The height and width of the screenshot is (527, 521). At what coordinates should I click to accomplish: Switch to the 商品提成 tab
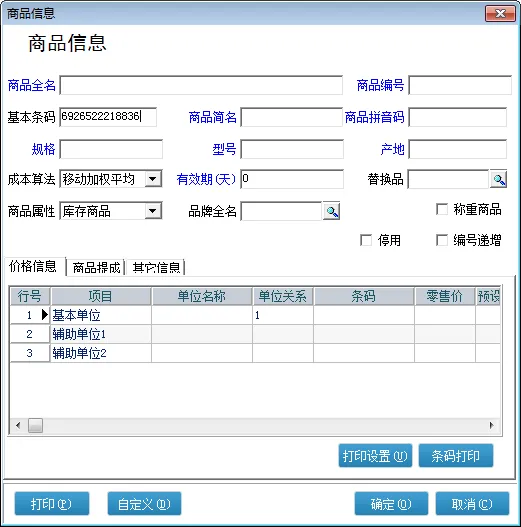tap(96, 268)
